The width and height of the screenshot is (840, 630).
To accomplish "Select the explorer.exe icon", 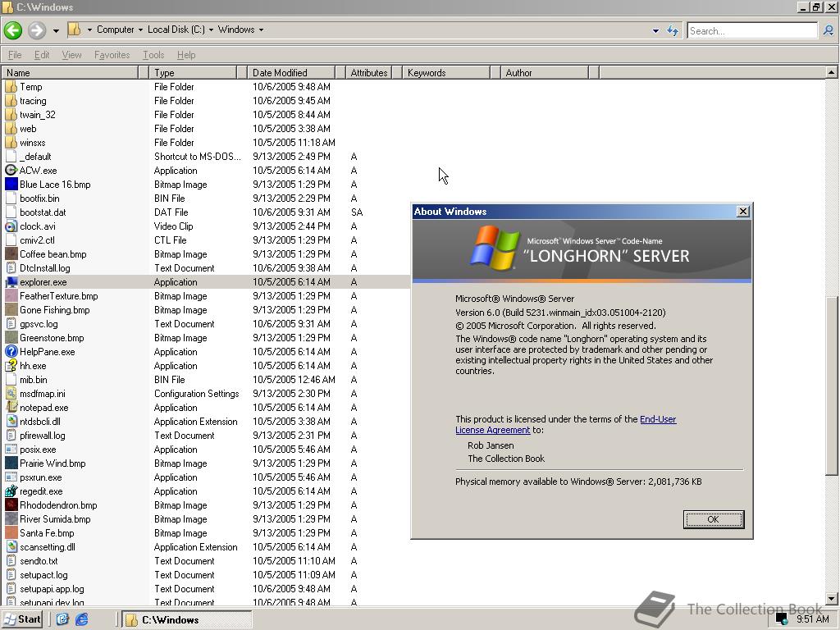I will tap(11, 281).
